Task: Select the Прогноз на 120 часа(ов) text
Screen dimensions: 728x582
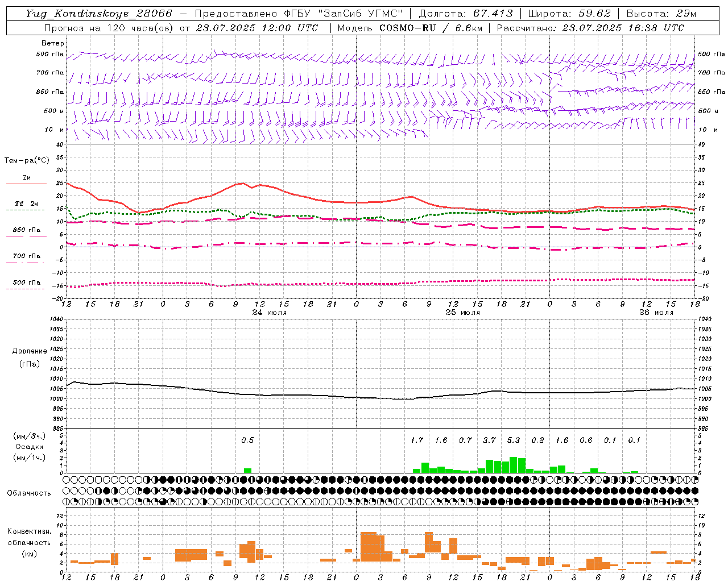Action: click(x=109, y=28)
